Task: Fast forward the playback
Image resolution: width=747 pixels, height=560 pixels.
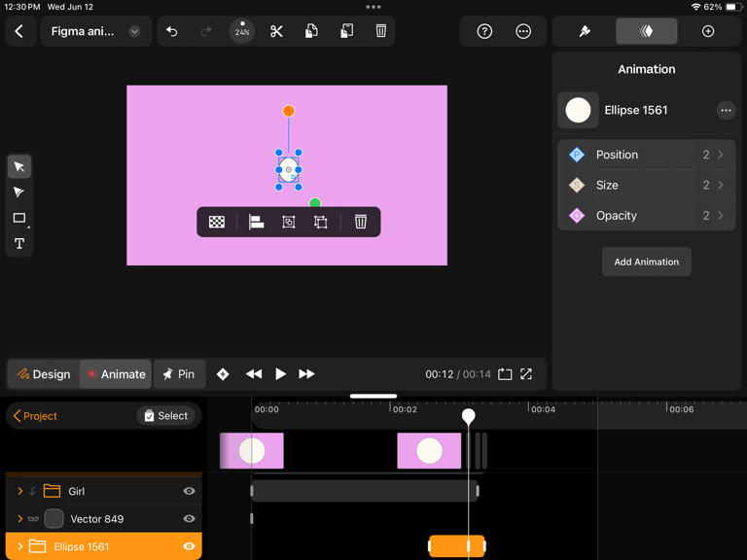Action: tap(306, 374)
